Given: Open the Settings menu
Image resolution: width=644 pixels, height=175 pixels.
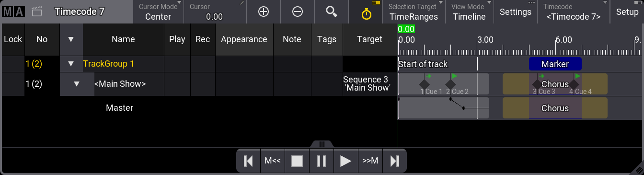Looking at the screenshot, I should pos(516,12).
